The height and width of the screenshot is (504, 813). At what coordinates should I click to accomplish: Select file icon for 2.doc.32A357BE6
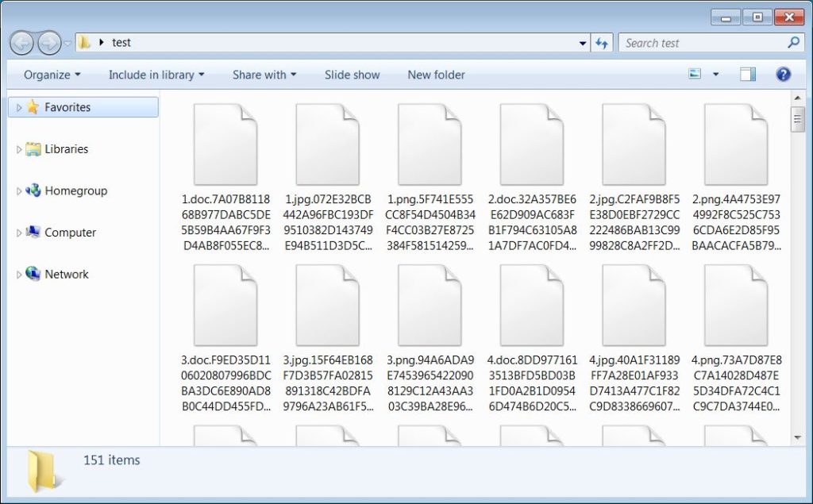531,144
